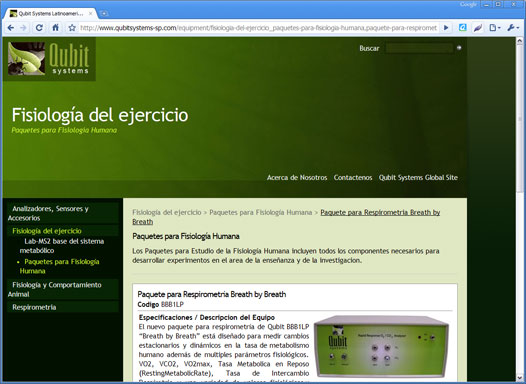
Task: Submit search with the arrow icon
Action: click(459, 48)
